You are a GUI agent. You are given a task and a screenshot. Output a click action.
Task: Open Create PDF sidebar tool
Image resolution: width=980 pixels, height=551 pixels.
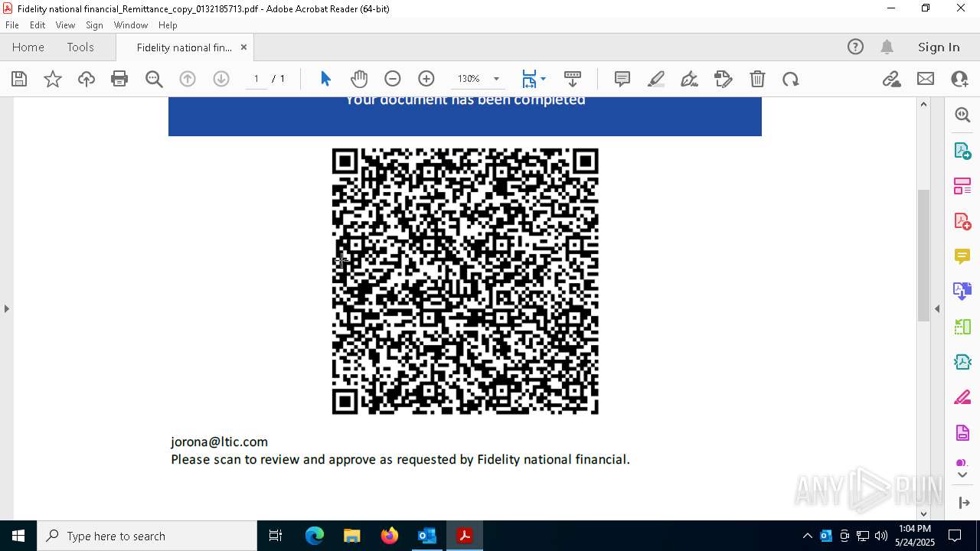962,221
